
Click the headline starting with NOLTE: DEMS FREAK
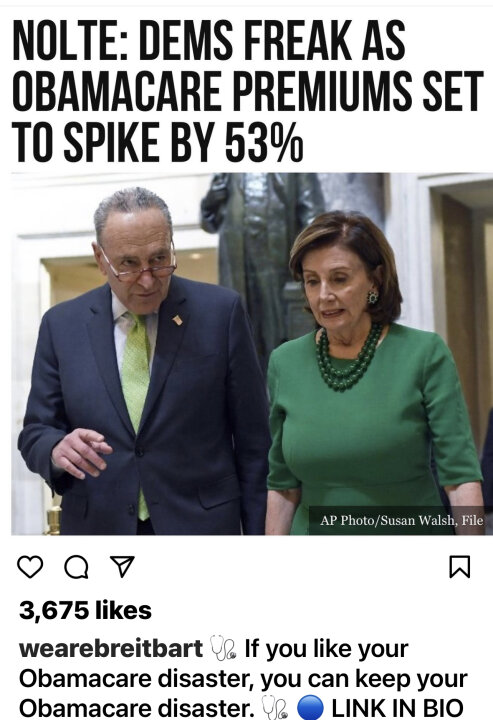248,91
